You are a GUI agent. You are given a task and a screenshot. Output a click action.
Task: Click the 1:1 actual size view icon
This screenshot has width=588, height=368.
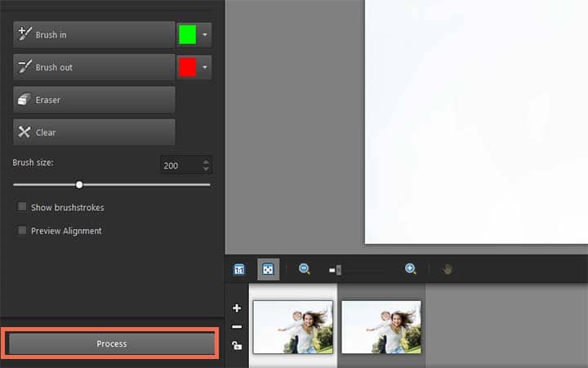point(238,269)
